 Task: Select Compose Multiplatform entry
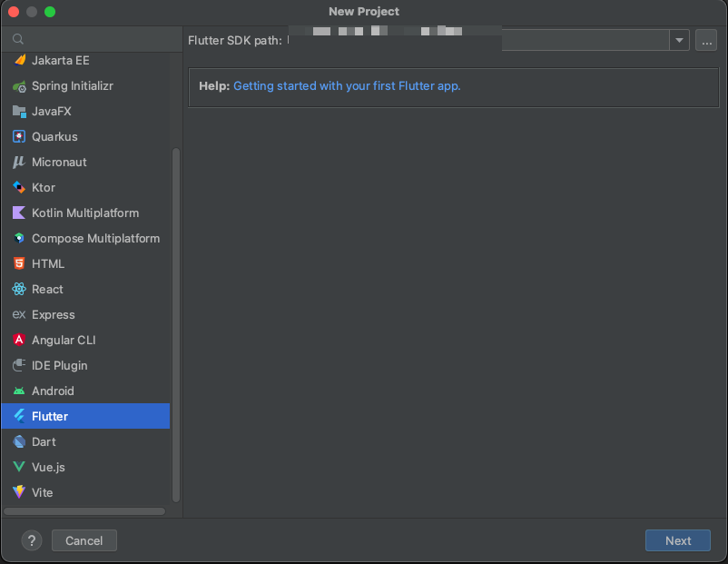(x=86, y=238)
